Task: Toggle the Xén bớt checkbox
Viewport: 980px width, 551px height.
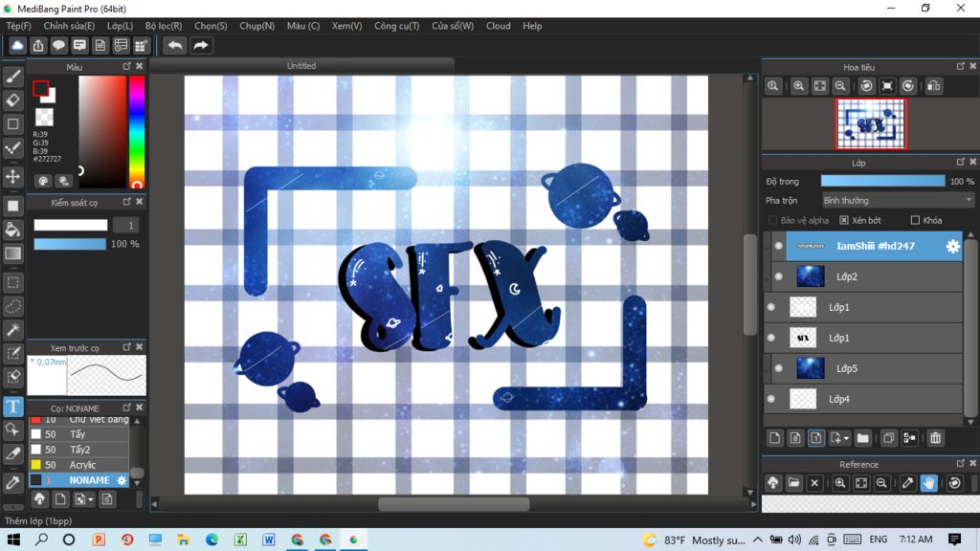Action: pyautogui.click(x=844, y=221)
